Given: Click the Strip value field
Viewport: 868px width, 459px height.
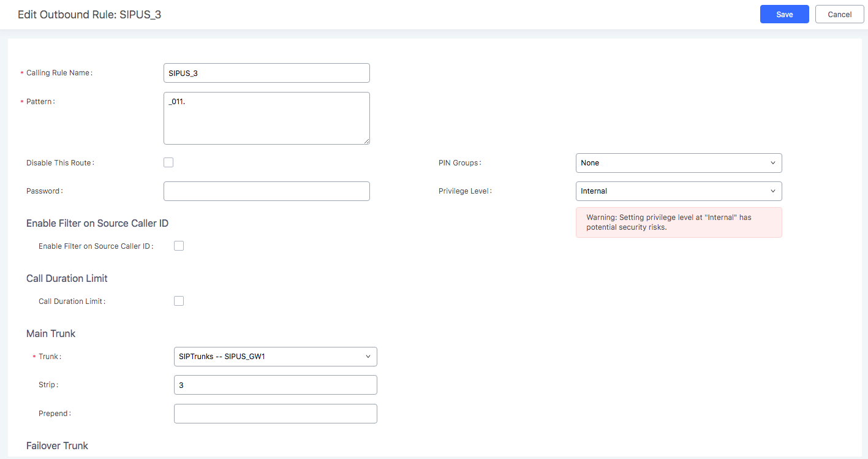Looking at the screenshot, I should pos(276,385).
